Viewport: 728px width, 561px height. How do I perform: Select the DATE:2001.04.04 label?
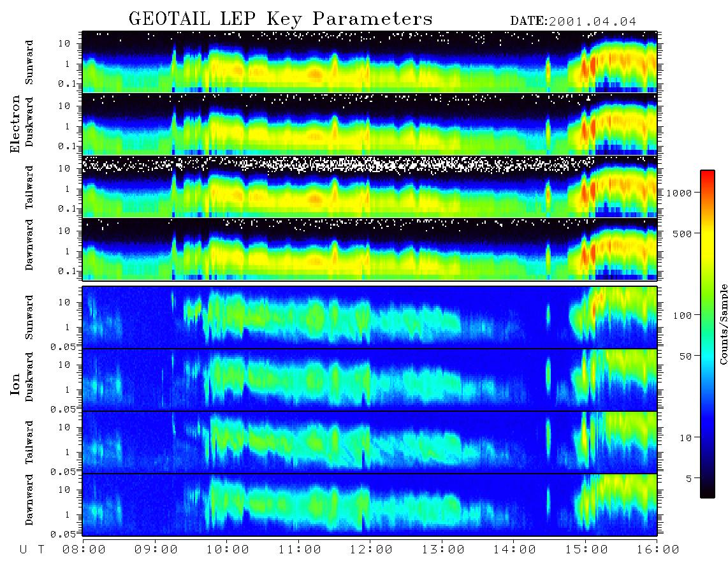click(x=573, y=22)
